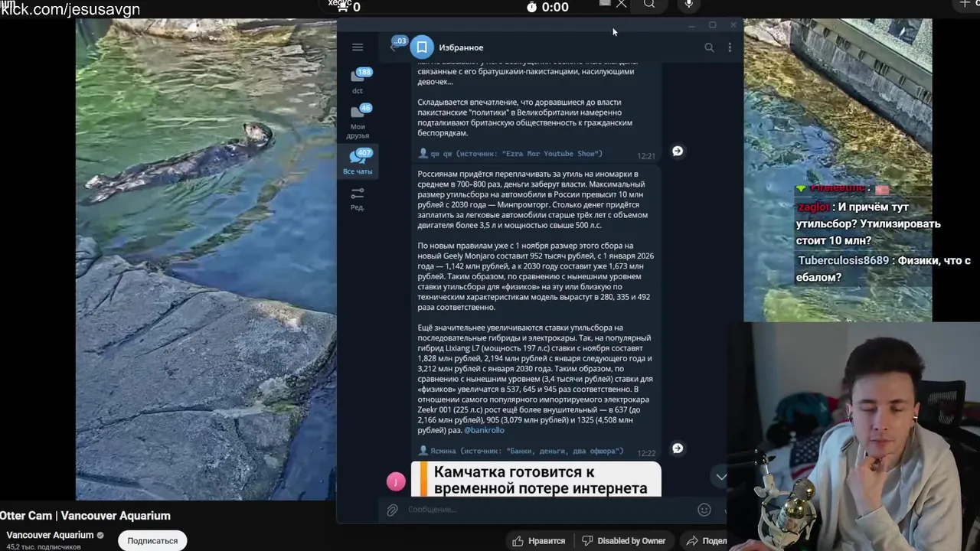Click the browser search magnifier icon at top

tap(649, 5)
